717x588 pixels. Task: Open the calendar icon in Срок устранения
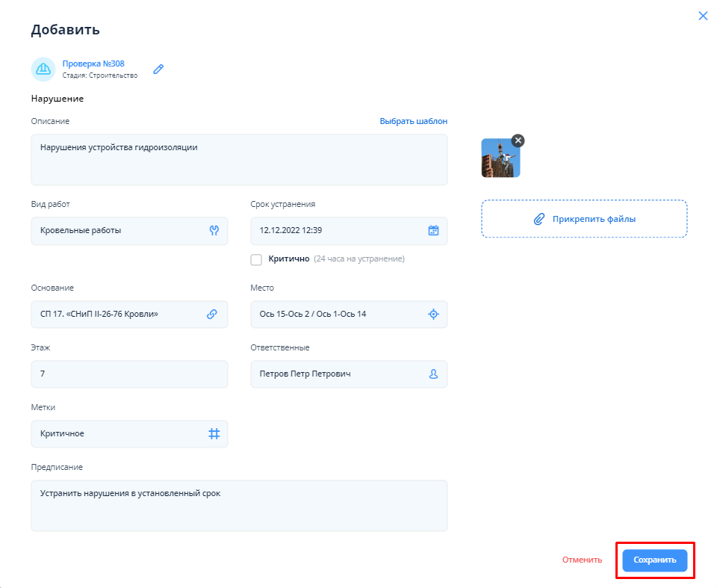[433, 231]
